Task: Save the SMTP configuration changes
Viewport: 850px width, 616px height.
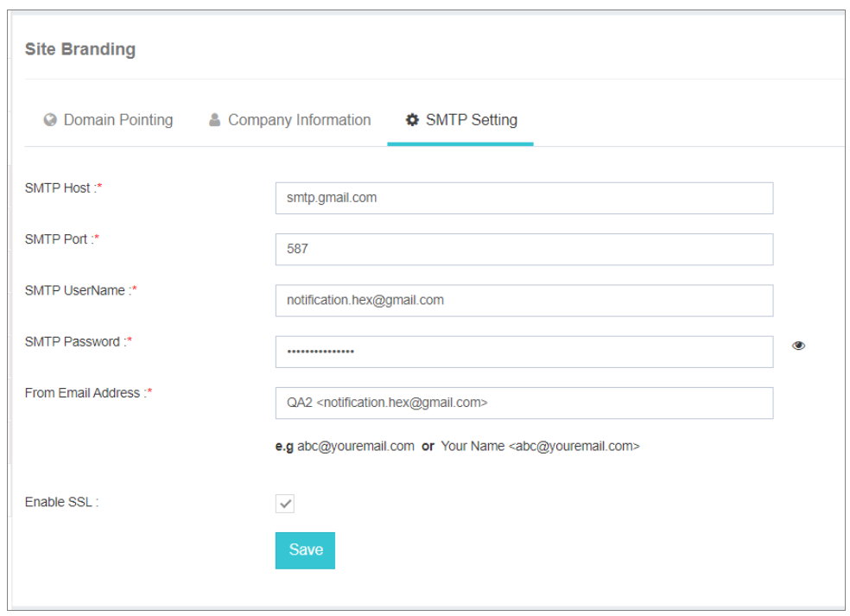Action: (x=304, y=550)
